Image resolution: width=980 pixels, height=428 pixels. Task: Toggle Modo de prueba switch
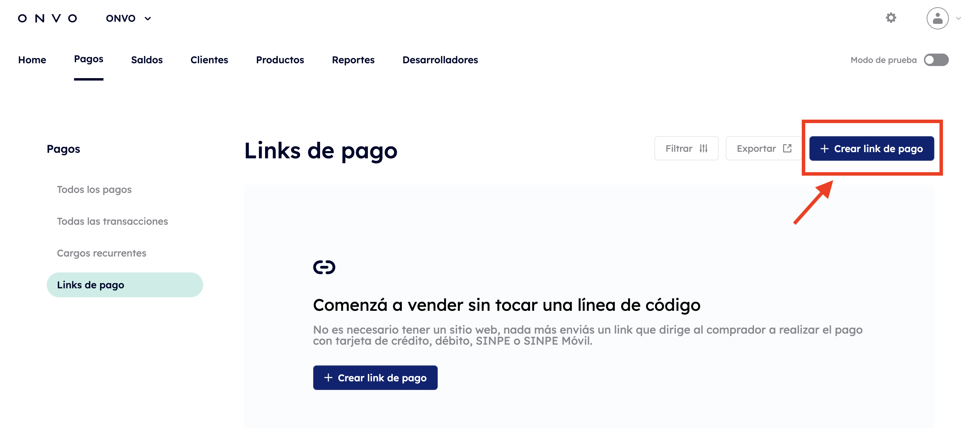click(936, 60)
